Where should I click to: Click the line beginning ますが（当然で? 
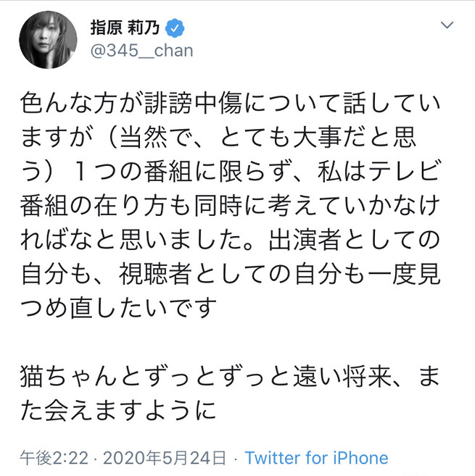pos(218,138)
